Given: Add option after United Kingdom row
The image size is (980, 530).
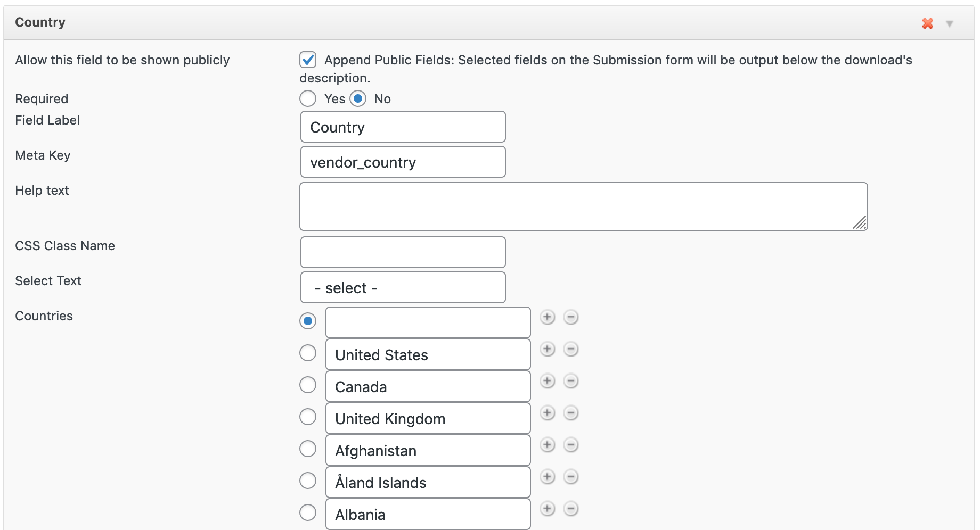Looking at the screenshot, I should click(547, 413).
